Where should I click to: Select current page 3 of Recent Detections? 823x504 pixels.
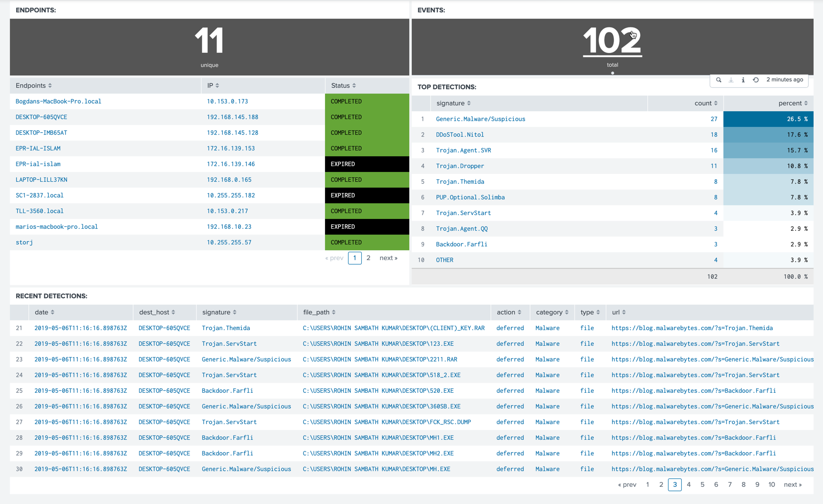pyautogui.click(x=674, y=485)
